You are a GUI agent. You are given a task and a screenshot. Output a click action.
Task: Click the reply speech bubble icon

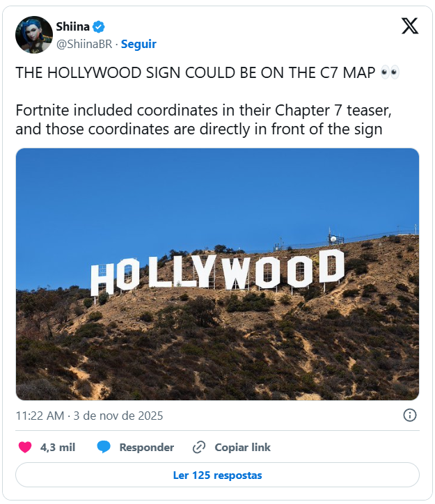[104, 447]
